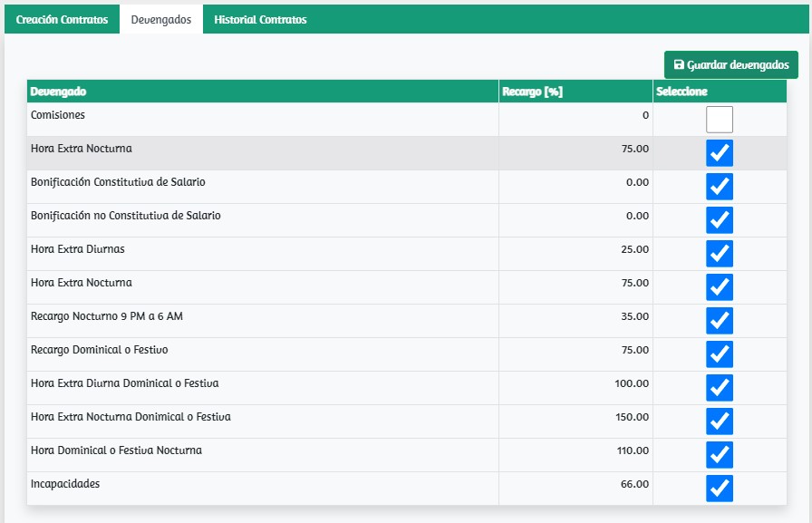Toggle the Hora Extra Diurnas checkbox

point(720,254)
